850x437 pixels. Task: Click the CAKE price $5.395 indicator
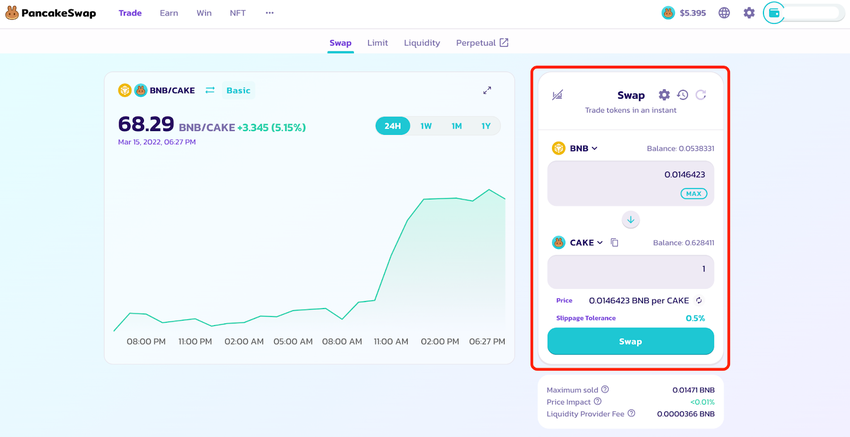[x=684, y=13]
